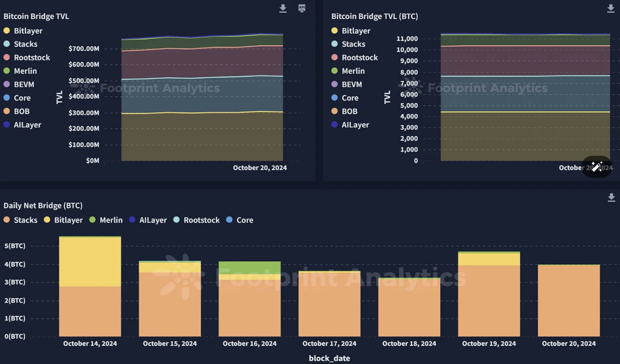Select the October 14, 2024 Stacks bar
620x364 pixels.
pos(90,311)
